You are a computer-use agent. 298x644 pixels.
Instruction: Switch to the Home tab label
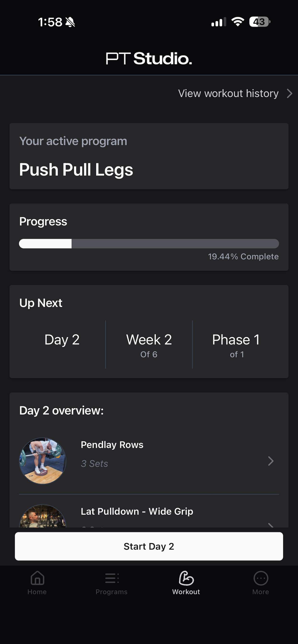[x=37, y=592]
